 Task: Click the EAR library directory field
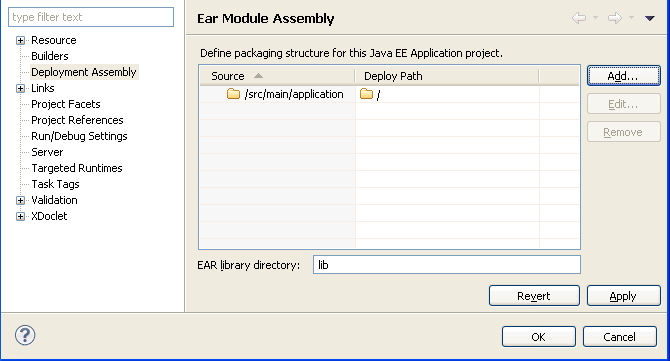pos(447,265)
